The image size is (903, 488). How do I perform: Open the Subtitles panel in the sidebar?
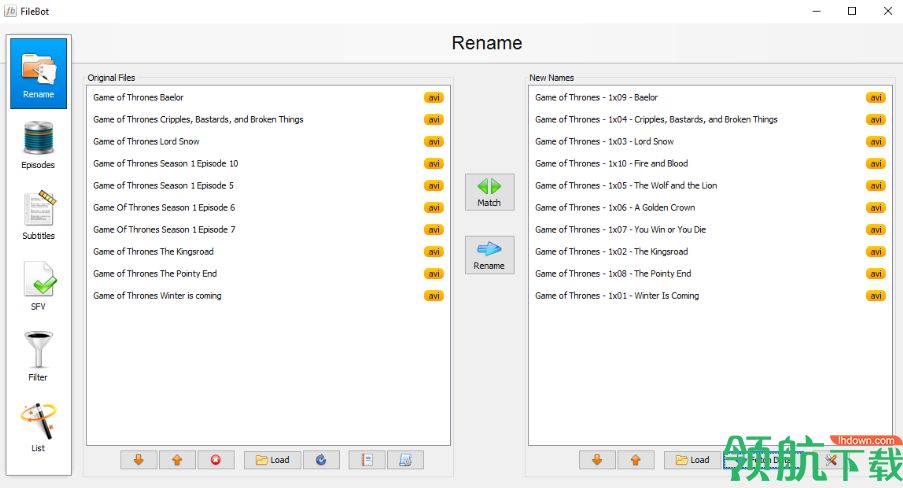[x=39, y=215]
